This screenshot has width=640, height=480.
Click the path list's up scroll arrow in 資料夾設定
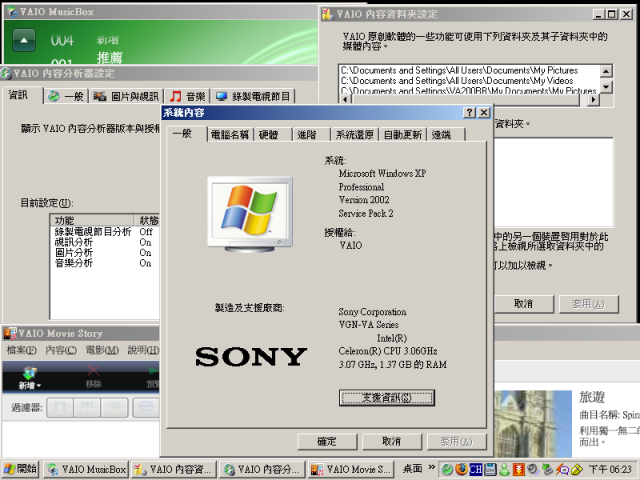[x=606, y=71]
